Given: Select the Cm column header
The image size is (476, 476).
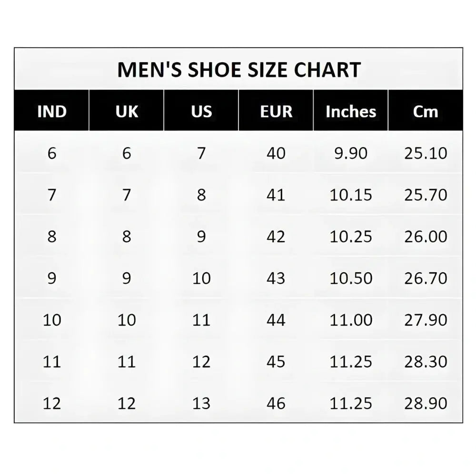Looking at the screenshot, I should 426,111.
